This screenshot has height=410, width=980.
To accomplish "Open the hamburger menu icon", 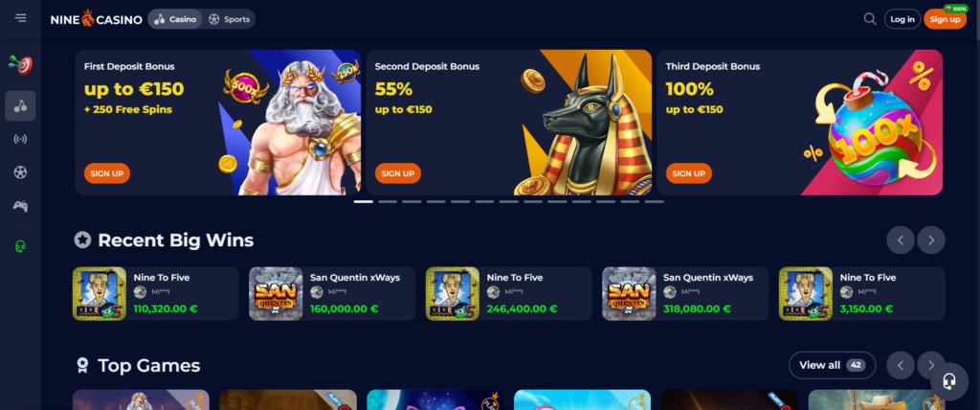I will point(21,18).
